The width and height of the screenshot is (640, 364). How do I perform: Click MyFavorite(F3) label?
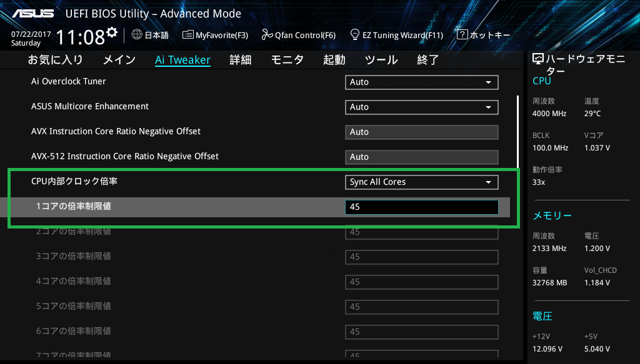(222, 36)
